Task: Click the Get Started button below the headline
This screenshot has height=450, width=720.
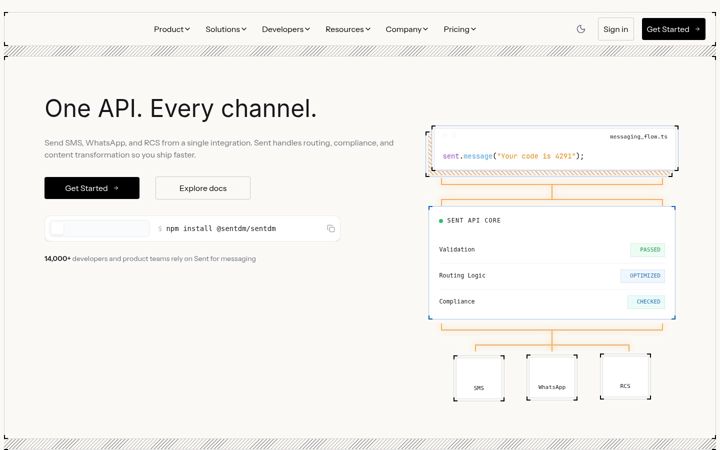Action: coord(92,188)
